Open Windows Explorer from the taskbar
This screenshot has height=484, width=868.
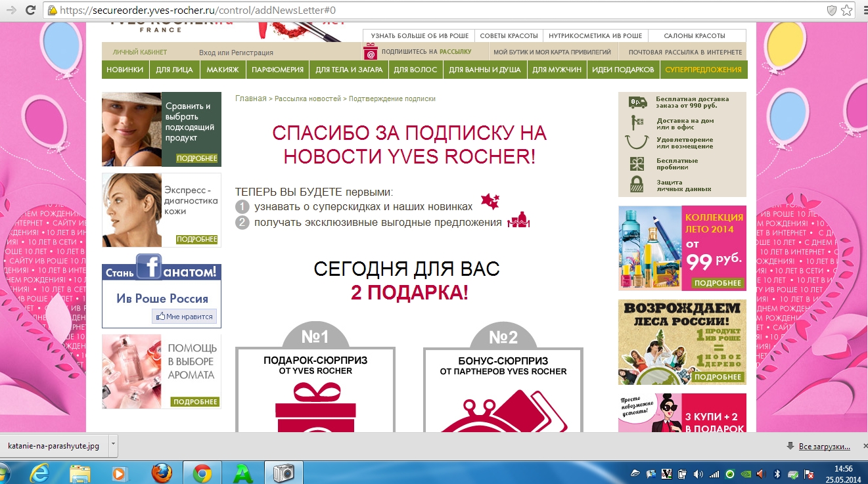pos(80,473)
